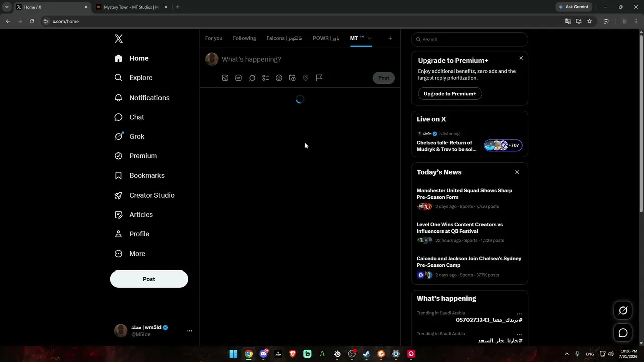Open Explore in the sidebar
Viewport: 644px width, 362px height.
133,78
